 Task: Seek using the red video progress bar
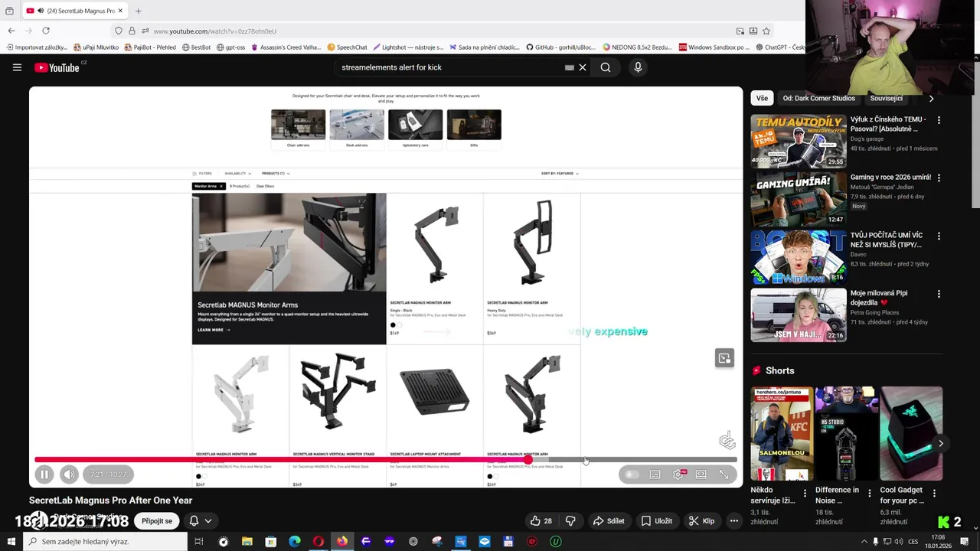pos(386,460)
